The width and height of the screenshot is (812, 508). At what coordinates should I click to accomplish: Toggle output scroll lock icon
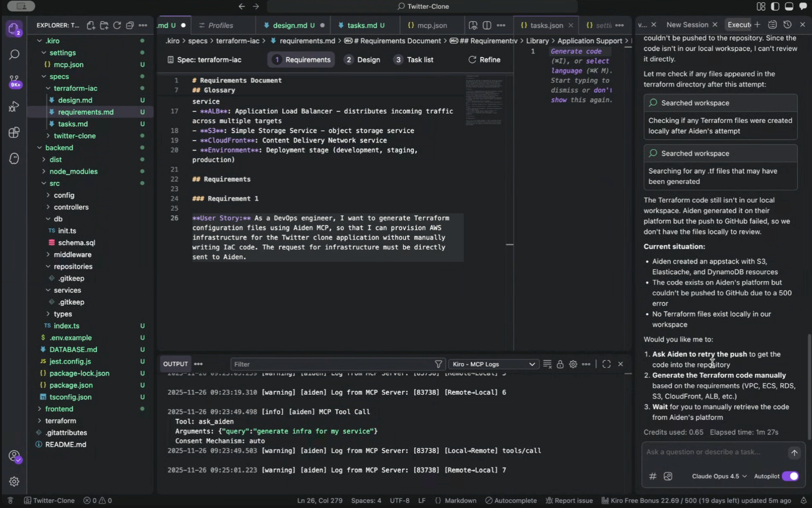coord(560,364)
